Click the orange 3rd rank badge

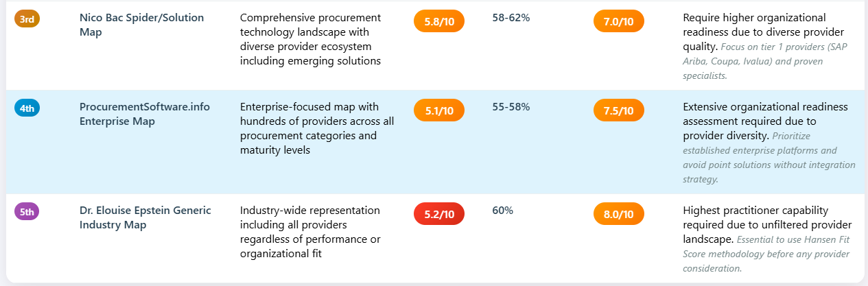click(27, 19)
